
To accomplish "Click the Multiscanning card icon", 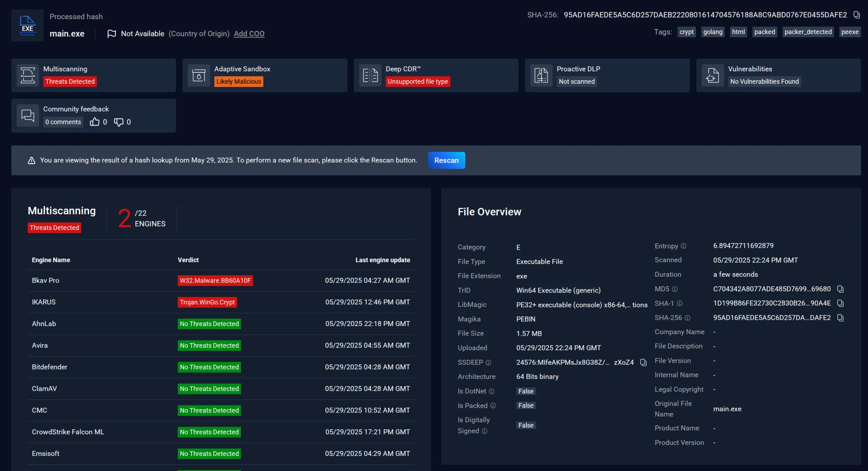I will [x=28, y=75].
